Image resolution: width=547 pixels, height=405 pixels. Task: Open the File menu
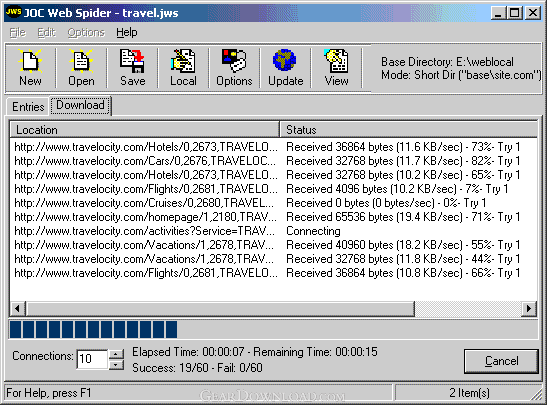[17, 32]
